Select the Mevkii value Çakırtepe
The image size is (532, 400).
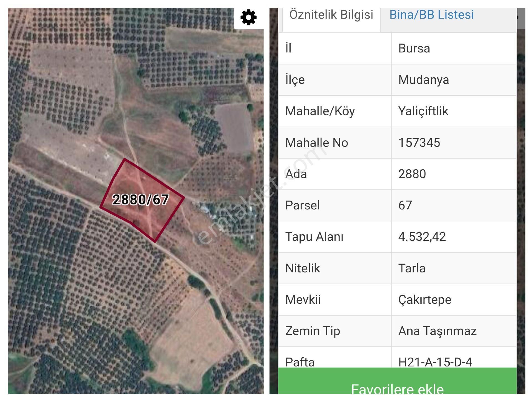(424, 300)
